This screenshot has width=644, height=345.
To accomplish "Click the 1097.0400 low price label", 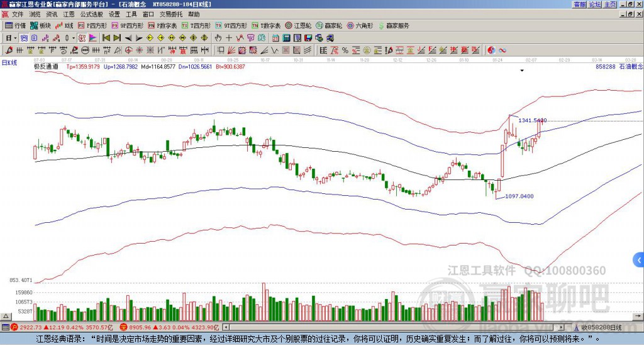I will coord(519,196).
